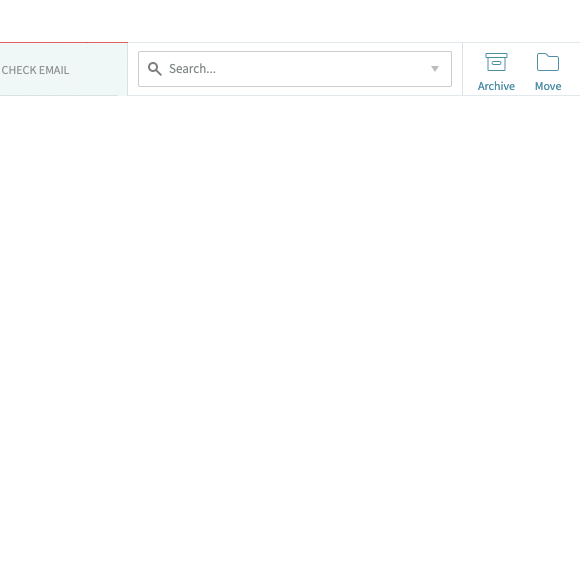Choose the archive box toolbar icon
Screen dimensions: 580x580
click(x=496, y=62)
